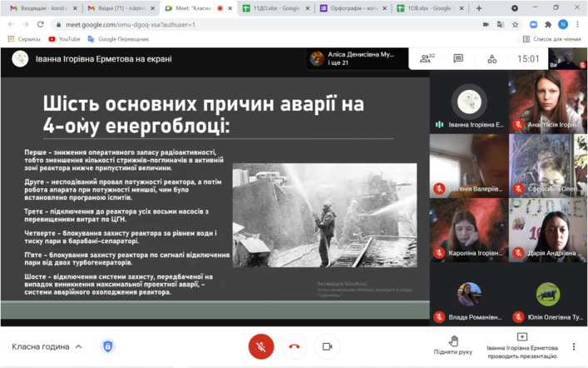The height and width of the screenshot is (368, 588).
Task: Click Аліса Денисівна and 21 others chip
Action: point(356,58)
